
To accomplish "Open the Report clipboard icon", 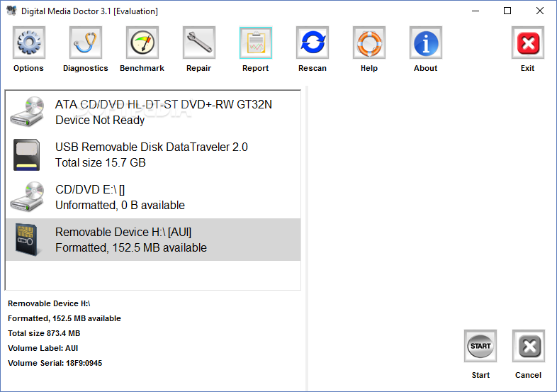I will [256, 43].
